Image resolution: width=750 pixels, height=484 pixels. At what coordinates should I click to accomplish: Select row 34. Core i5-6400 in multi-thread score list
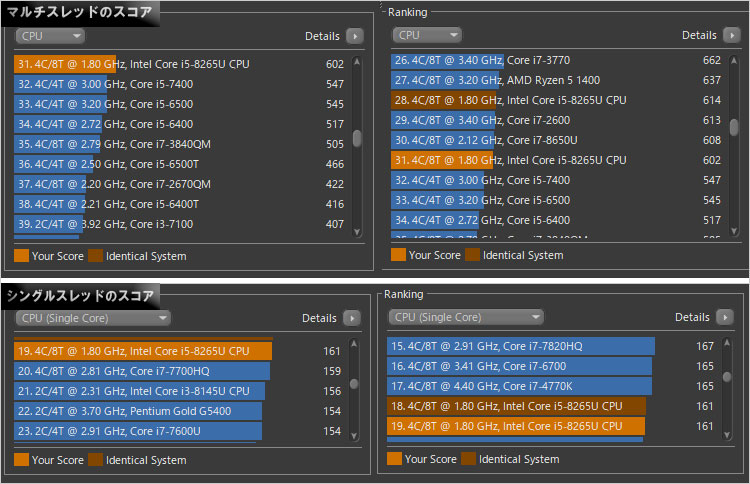tap(179, 124)
